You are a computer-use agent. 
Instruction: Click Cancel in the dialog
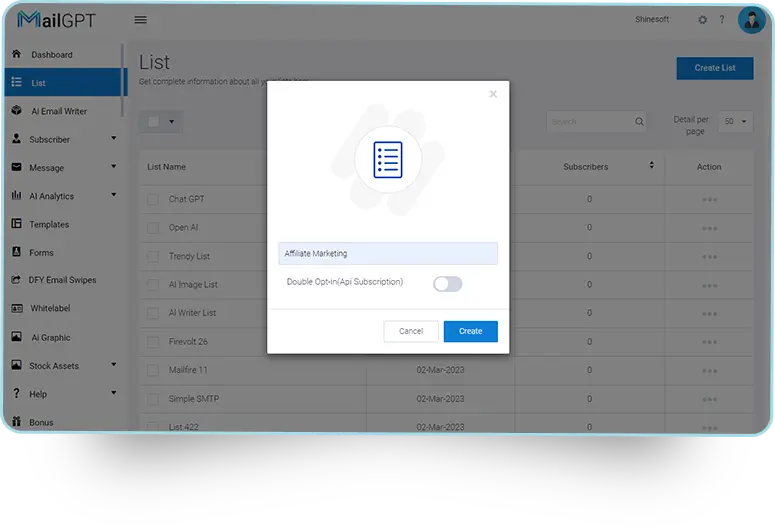point(411,331)
